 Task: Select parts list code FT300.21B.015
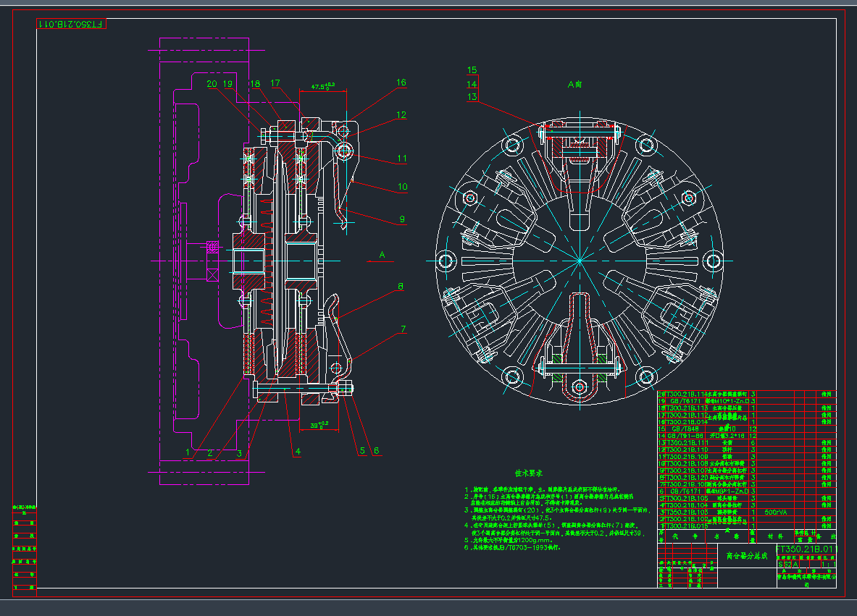tap(685, 526)
